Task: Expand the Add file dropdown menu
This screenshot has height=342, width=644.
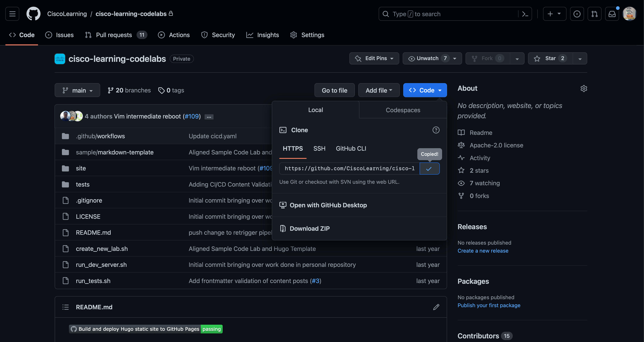Action: click(378, 90)
